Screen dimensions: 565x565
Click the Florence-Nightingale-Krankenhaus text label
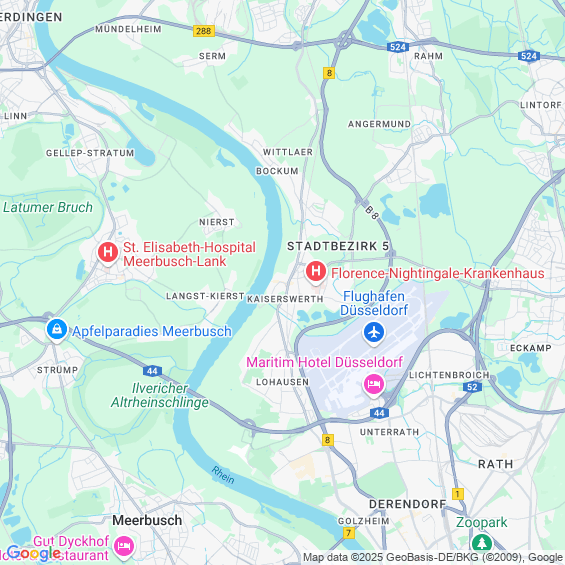pyautogui.click(x=437, y=273)
